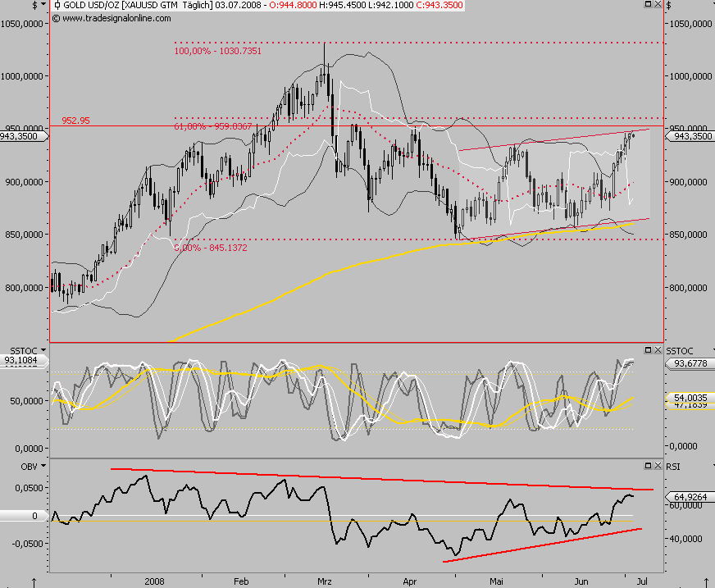Click the right 943,3500 price marker
Screen dimensions: 715x588
(691, 136)
